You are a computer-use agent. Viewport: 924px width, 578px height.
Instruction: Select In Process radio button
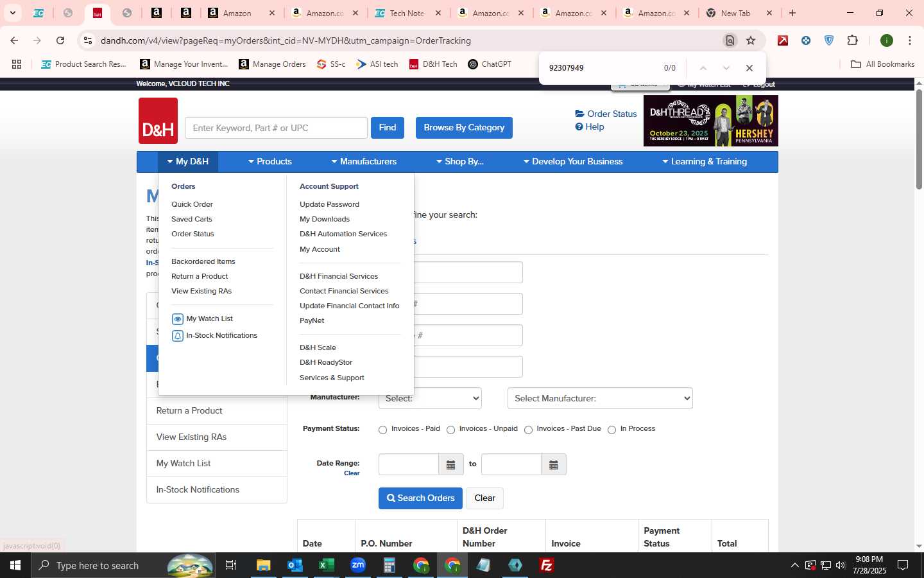click(x=612, y=430)
